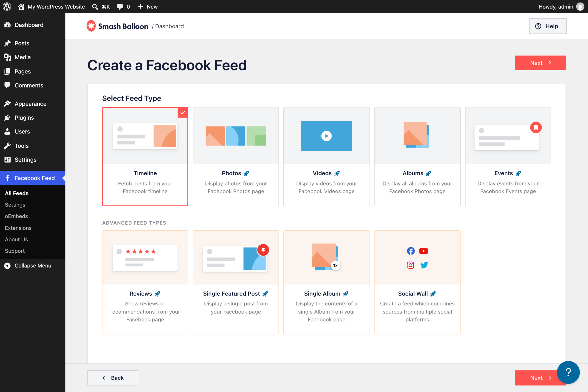The width and height of the screenshot is (588, 392).
Task: Click the top Next button
Action: coord(540,63)
